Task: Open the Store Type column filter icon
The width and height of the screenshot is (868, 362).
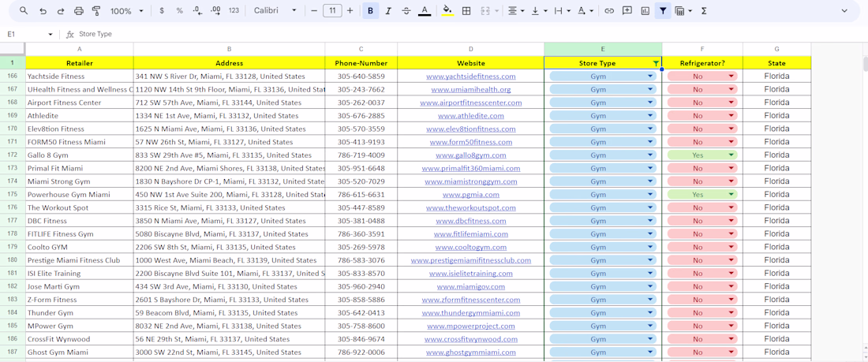Action: point(656,63)
